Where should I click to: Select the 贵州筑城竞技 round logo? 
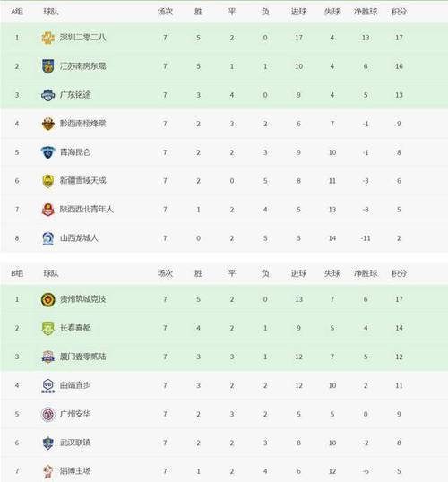coord(48,299)
